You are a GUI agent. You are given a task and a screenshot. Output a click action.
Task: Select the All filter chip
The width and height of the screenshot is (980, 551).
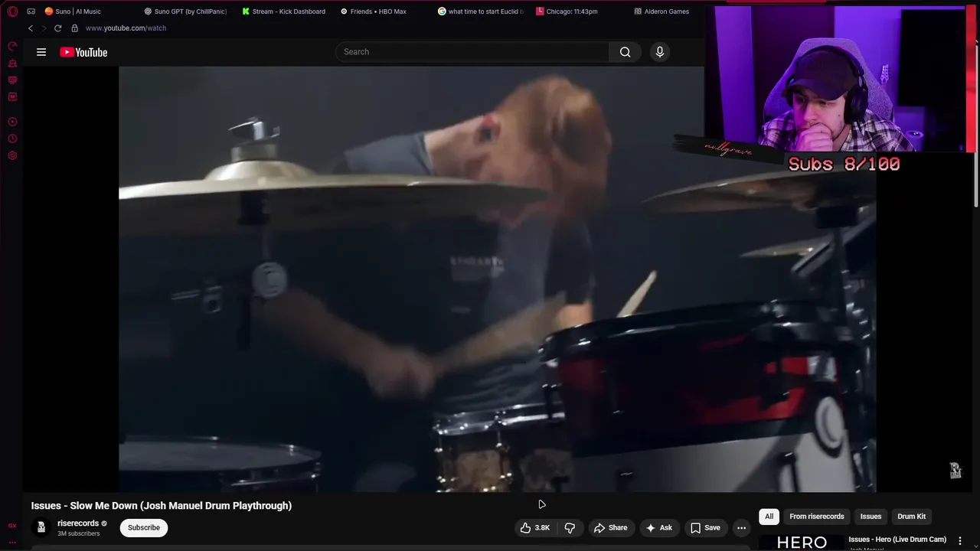point(769,517)
